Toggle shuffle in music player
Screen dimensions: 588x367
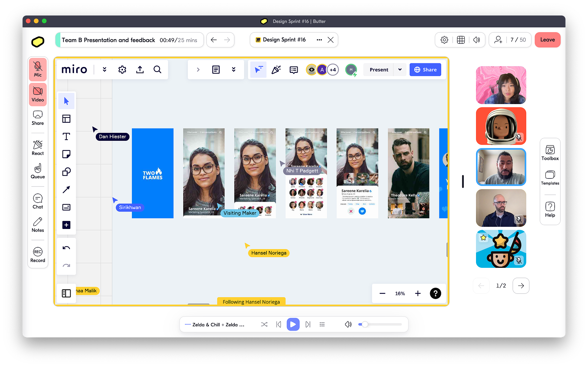tap(264, 324)
